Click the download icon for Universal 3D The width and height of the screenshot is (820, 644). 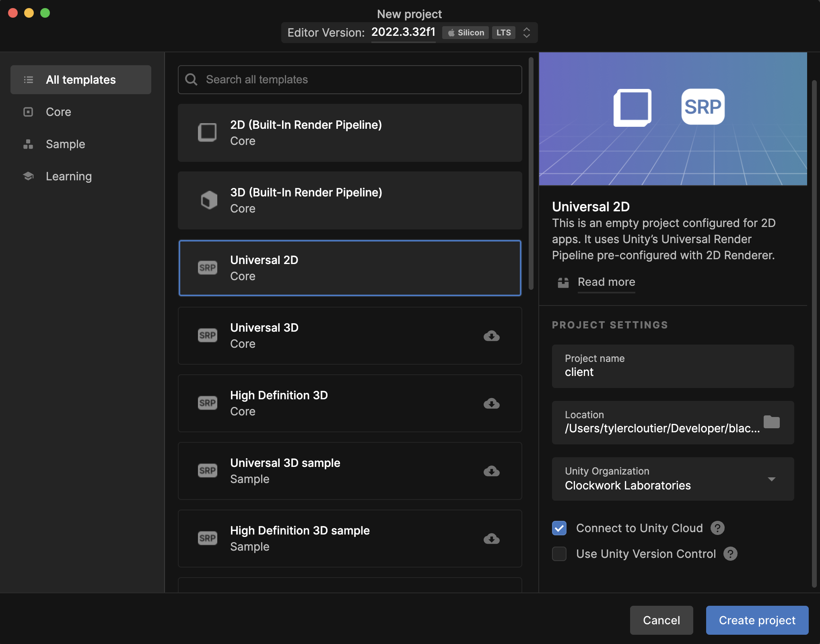click(x=491, y=336)
